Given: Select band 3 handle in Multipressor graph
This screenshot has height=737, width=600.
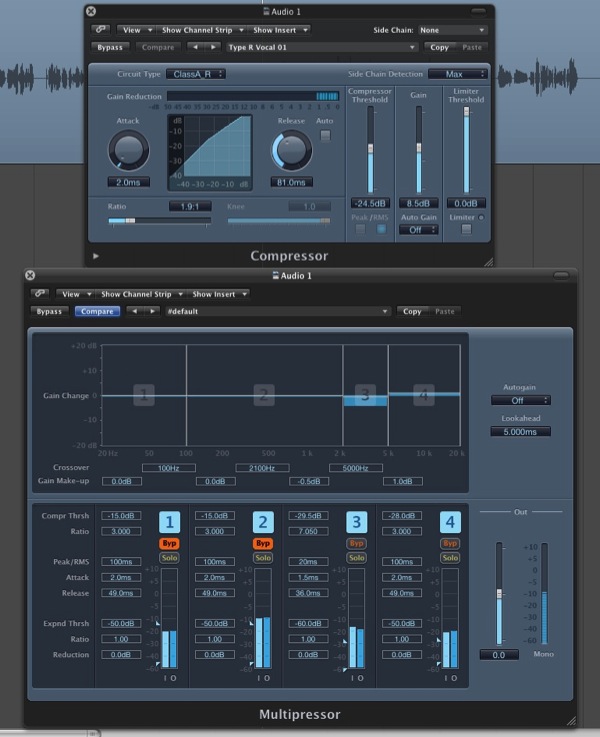Looking at the screenshot, I should click(x=365, y=395).
